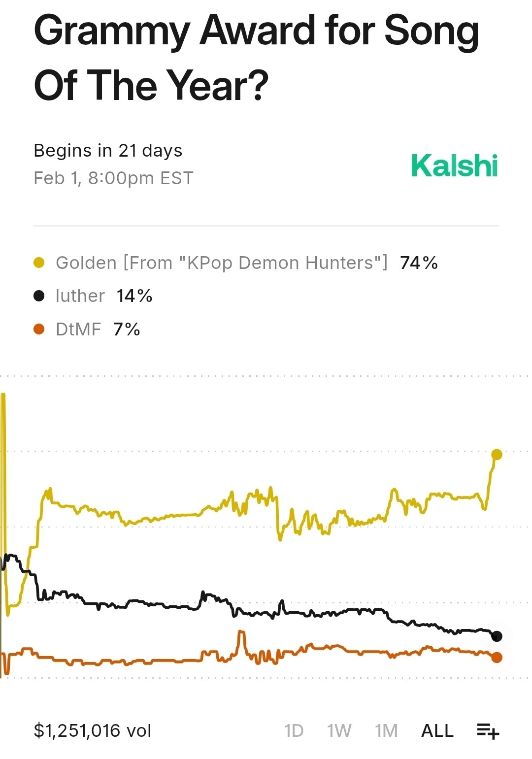The height and width of the screenshot is (759, 532).
Task: Open the luther outcome entry
Action: click(x=80, y=296)
